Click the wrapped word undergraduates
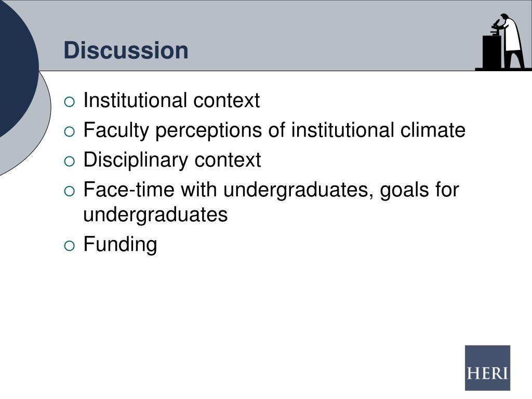Viewport: 532px width, 399px height. [x=155, y=215]
